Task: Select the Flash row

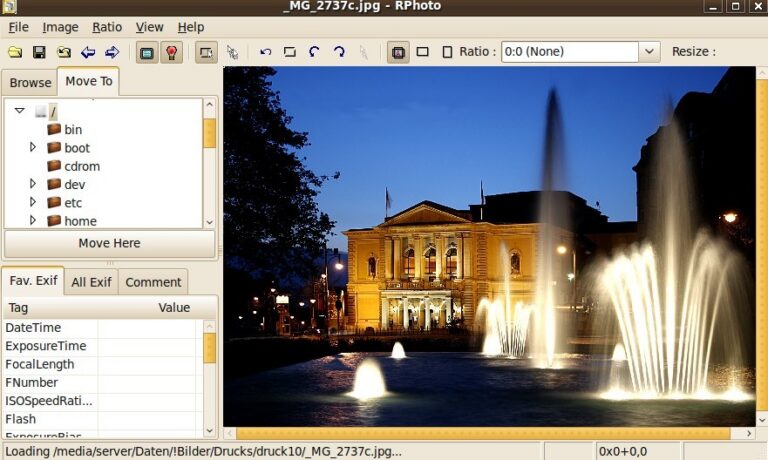Action: coord(102,419)
